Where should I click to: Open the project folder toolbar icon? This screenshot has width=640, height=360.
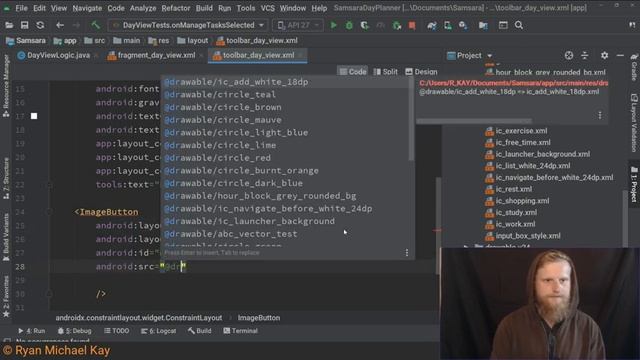[x=9, y=25]
